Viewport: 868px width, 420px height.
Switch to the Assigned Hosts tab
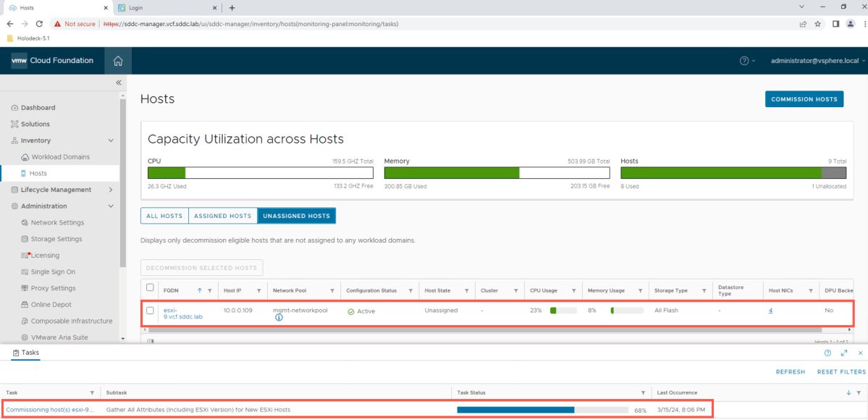(x=223, y=216)
